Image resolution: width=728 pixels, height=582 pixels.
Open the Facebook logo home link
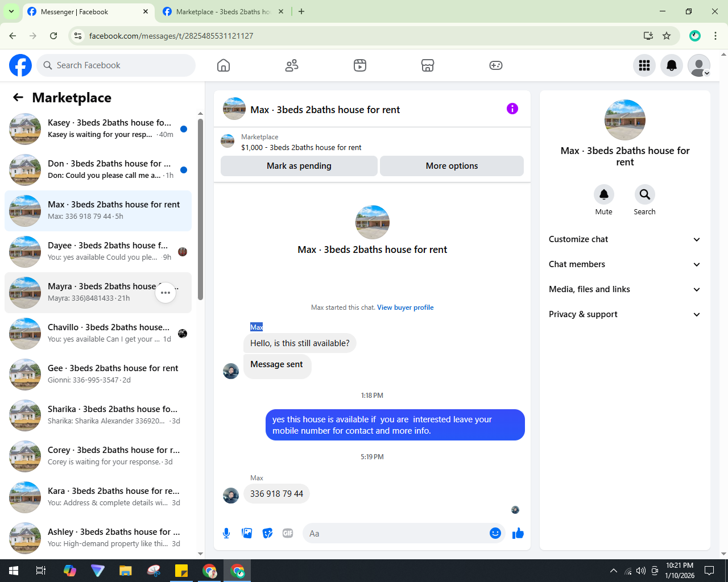click(x=20, y=65)
